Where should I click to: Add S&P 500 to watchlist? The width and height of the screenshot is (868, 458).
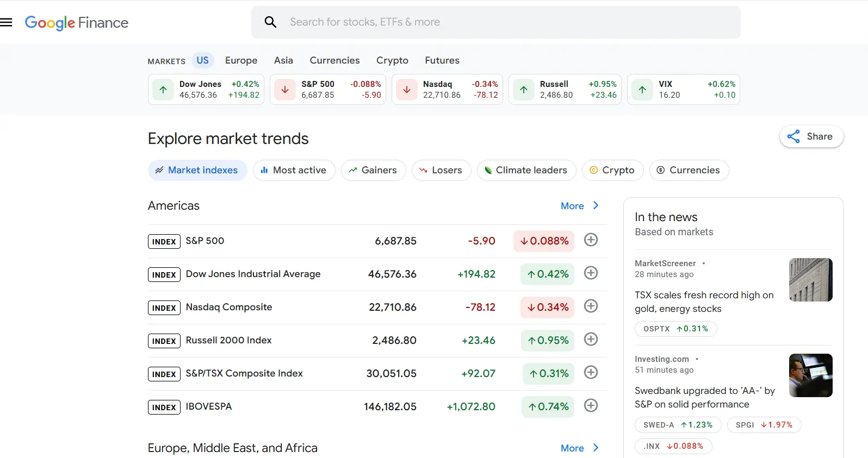coord(591,240)
